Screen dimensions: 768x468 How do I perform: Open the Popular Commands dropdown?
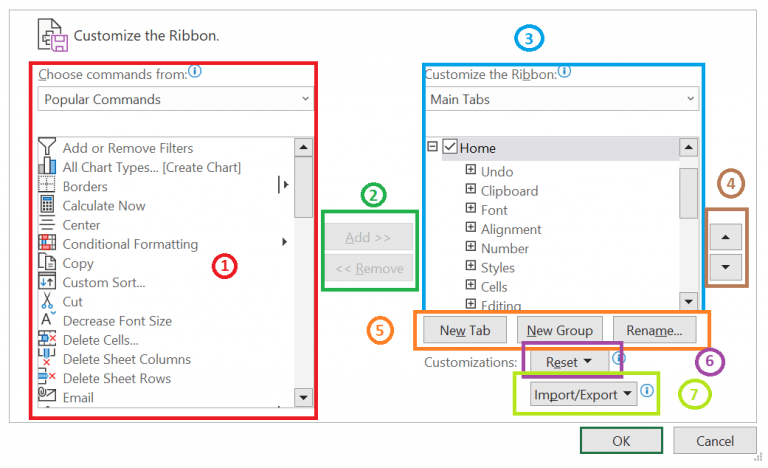point(175,99)
